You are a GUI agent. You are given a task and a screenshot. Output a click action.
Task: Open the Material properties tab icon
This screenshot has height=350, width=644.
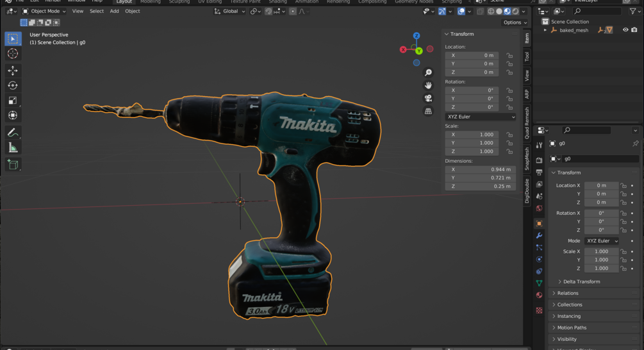coord(540,295)
